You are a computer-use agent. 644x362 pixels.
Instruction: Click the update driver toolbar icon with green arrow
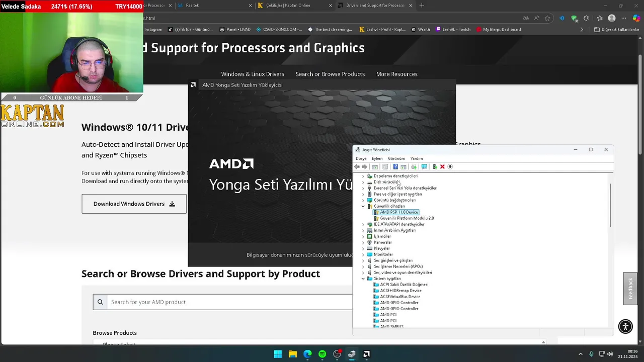pyautogui.click(x=435, y=166)
